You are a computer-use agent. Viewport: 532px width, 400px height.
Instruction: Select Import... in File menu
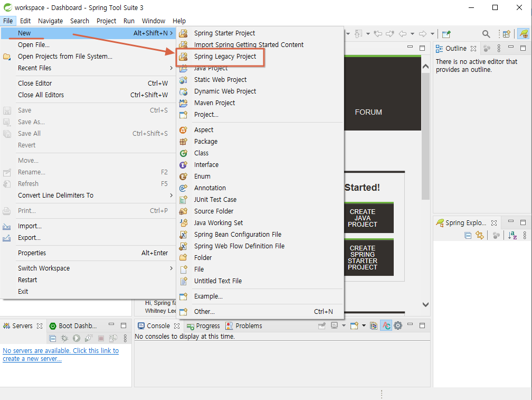[x=30, y=226]
